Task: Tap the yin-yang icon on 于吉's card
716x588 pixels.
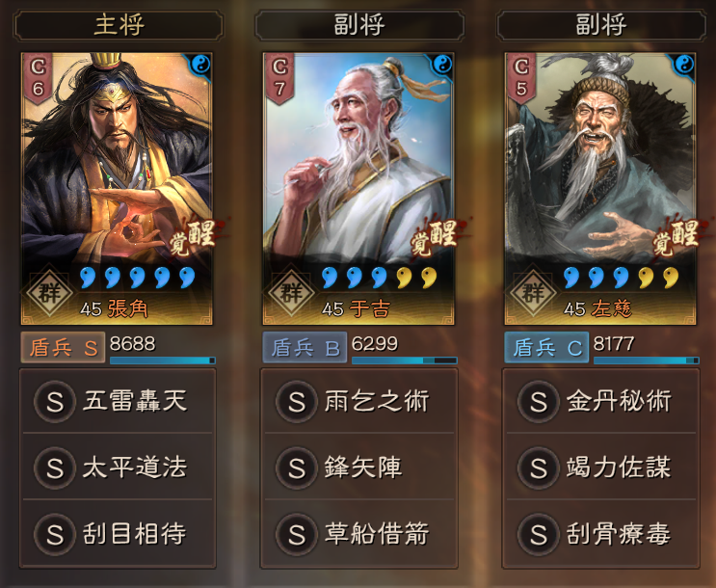Action: pos(442,65)
